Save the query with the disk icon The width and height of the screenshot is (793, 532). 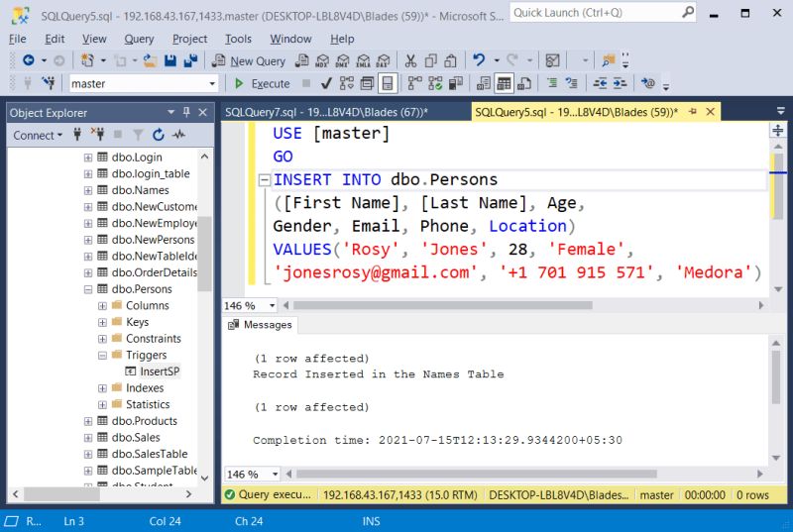170,60
